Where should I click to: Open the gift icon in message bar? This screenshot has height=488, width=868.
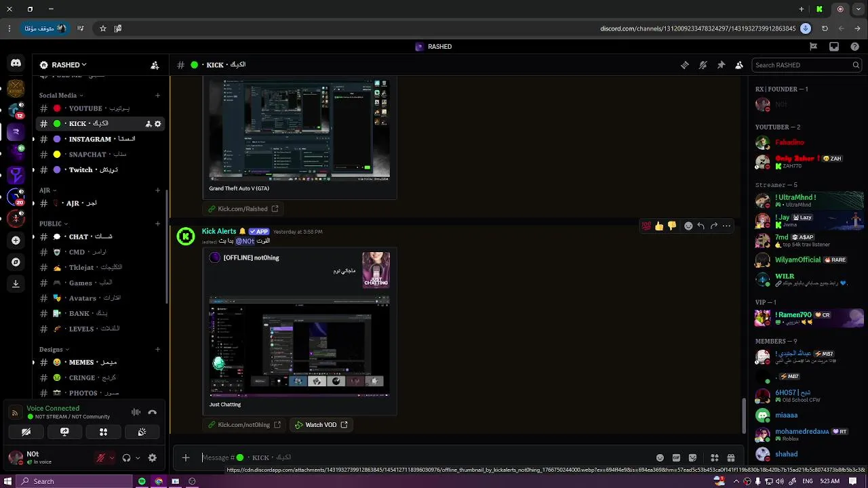[731, 457]
